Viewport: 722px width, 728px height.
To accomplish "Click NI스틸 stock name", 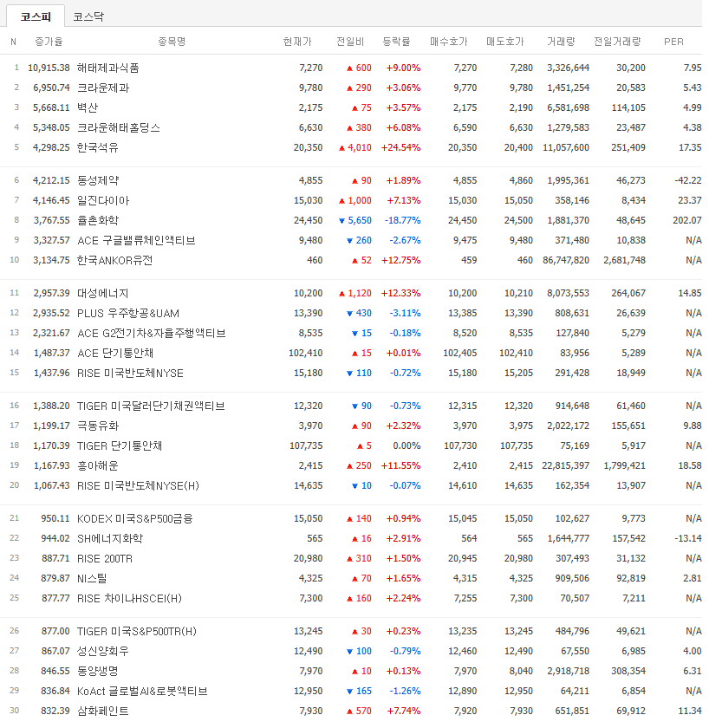I will coord(92,579).
